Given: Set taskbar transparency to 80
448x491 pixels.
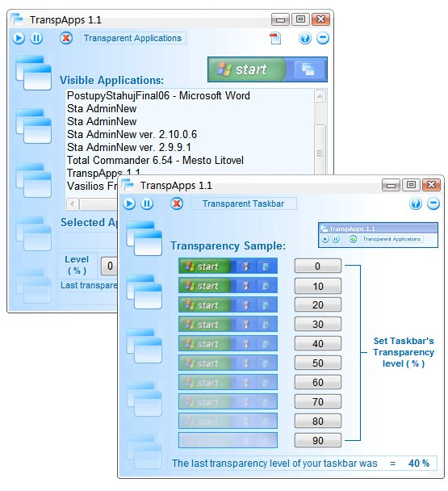Looking at the screenshot, I should pyautogui.click(x=318, y=422).
